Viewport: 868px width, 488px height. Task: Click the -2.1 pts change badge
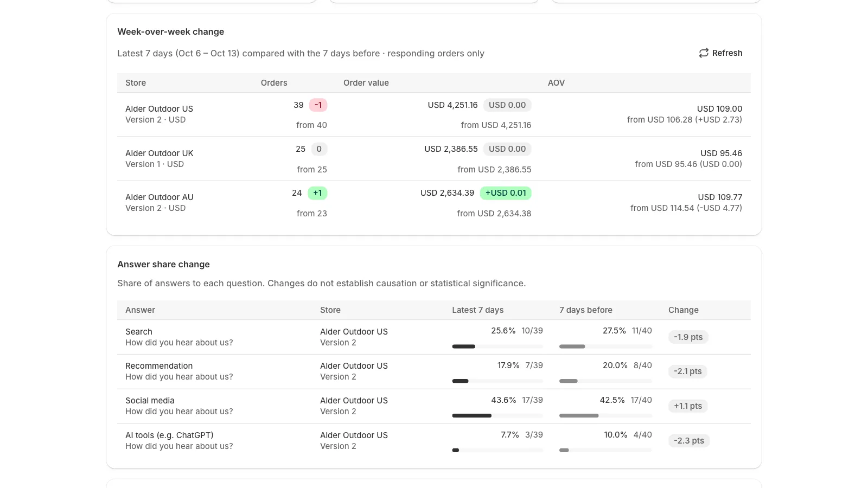point(688,371)
